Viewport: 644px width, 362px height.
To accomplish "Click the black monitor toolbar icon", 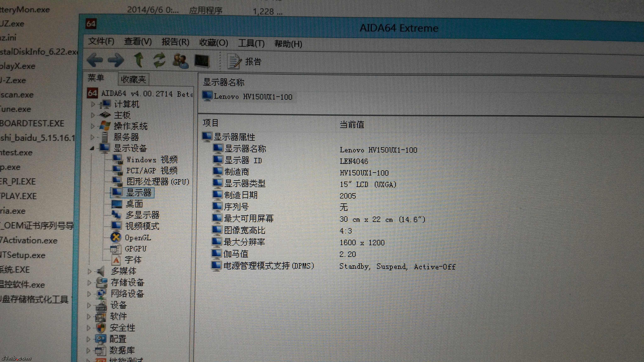I will pyautogui.click(x=202, y=61).
